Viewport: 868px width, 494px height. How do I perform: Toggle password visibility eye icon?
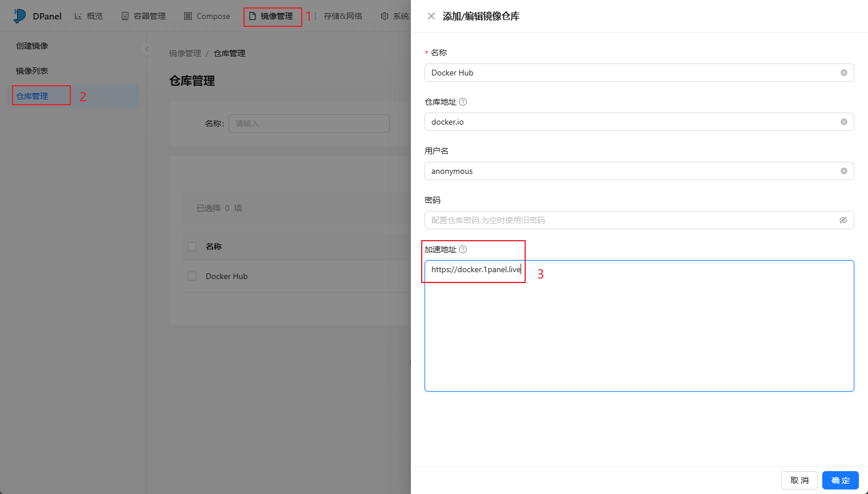coord(843,220)
